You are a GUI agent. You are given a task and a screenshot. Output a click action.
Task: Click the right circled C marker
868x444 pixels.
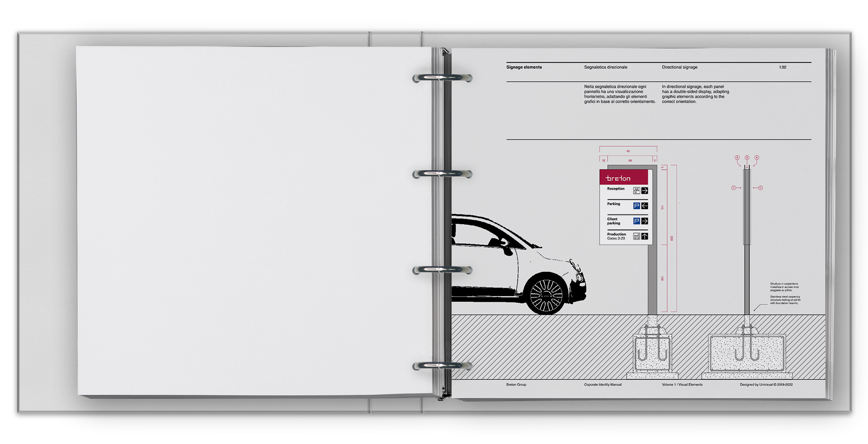pos(760,188)
